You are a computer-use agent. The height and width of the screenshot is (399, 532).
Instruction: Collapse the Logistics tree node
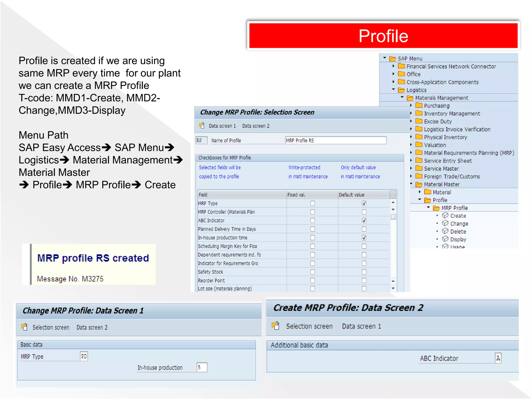click(x=394, y=89)
